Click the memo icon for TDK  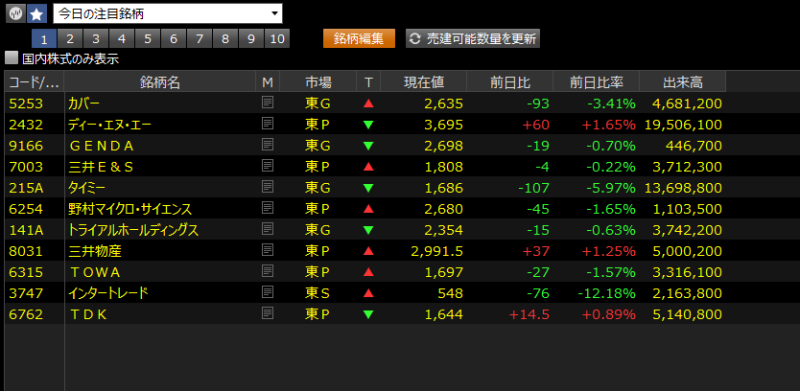coord(267,313)
